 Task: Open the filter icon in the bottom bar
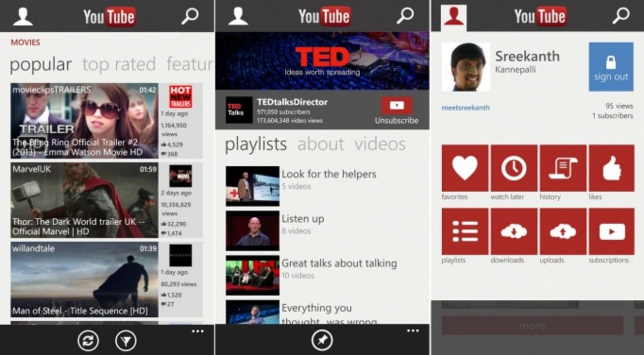(126, 340)
